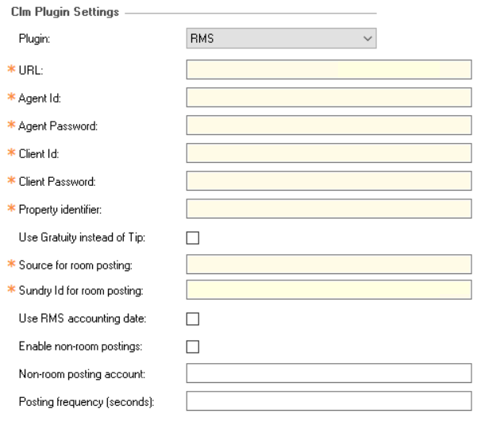
Task: Click into the Agent Password field
Action: [x=329, y=126]
